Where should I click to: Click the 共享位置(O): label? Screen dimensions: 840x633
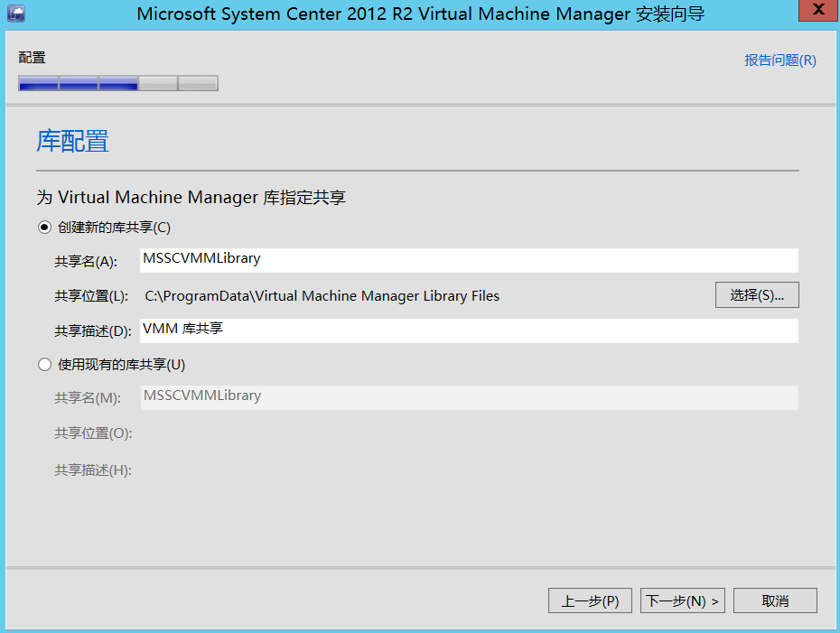[x=93, y=433]
